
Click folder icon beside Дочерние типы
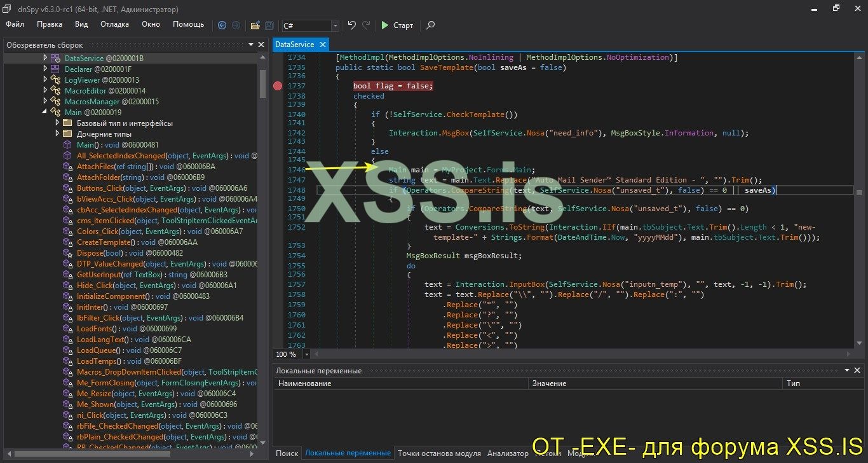67,134
